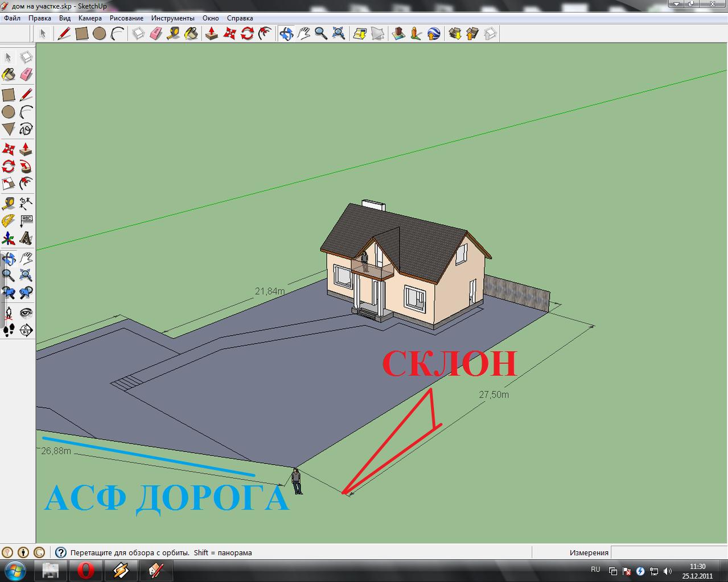
Task: Select the Paint Bucket in side toolbar
Action: coord(9,75)
